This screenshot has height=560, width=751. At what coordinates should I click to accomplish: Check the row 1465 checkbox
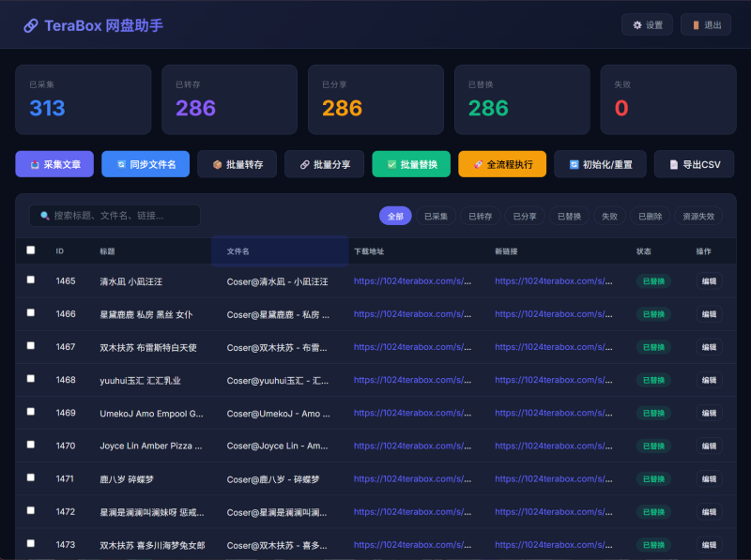(x=31, y=280)
